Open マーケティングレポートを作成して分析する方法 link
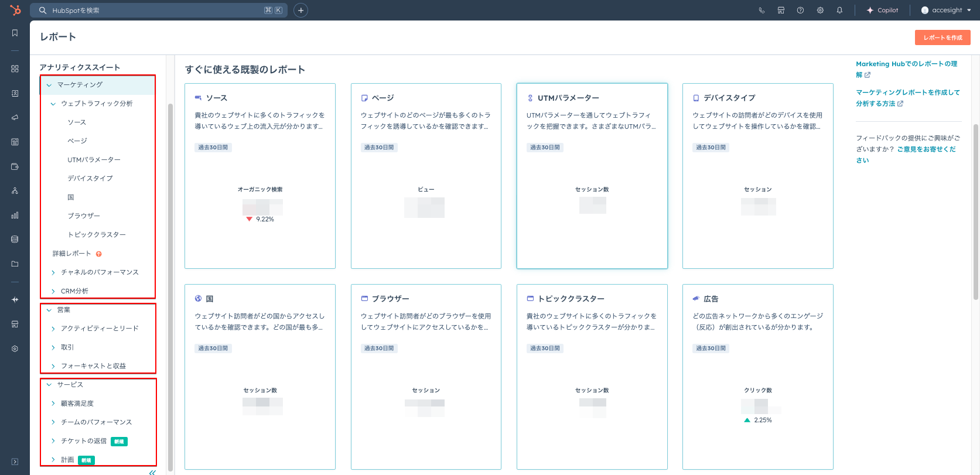The height and width of the screenshot is (475, 980). click(908, 98)
